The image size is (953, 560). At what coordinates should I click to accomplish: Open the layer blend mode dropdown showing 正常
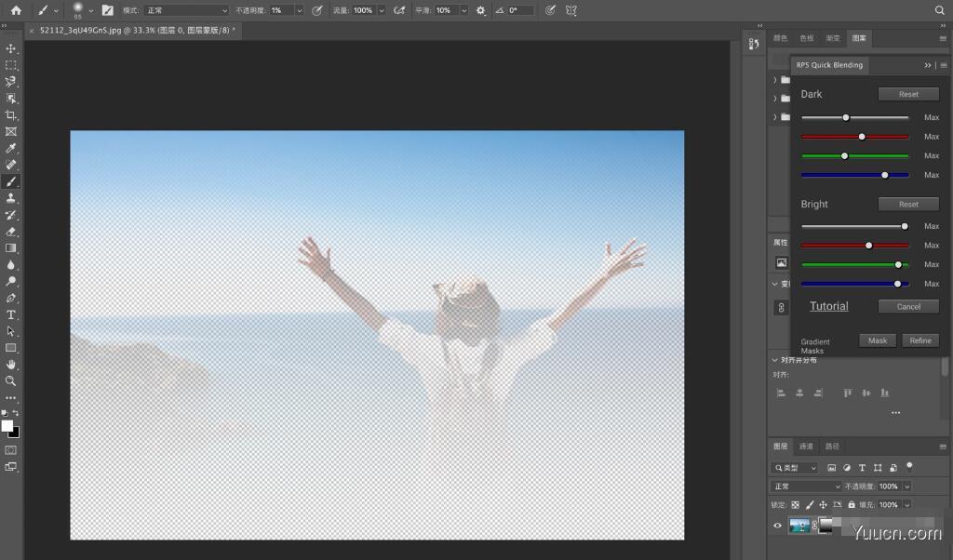tap(805, 487)
